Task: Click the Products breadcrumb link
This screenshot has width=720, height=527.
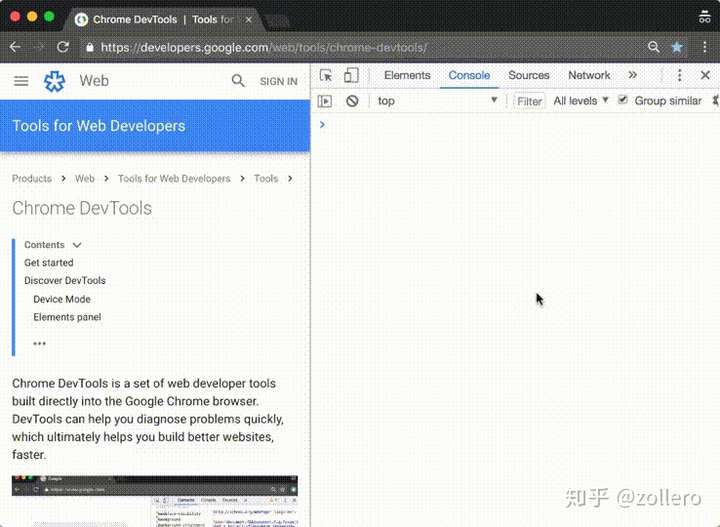Action: (32, 179)
